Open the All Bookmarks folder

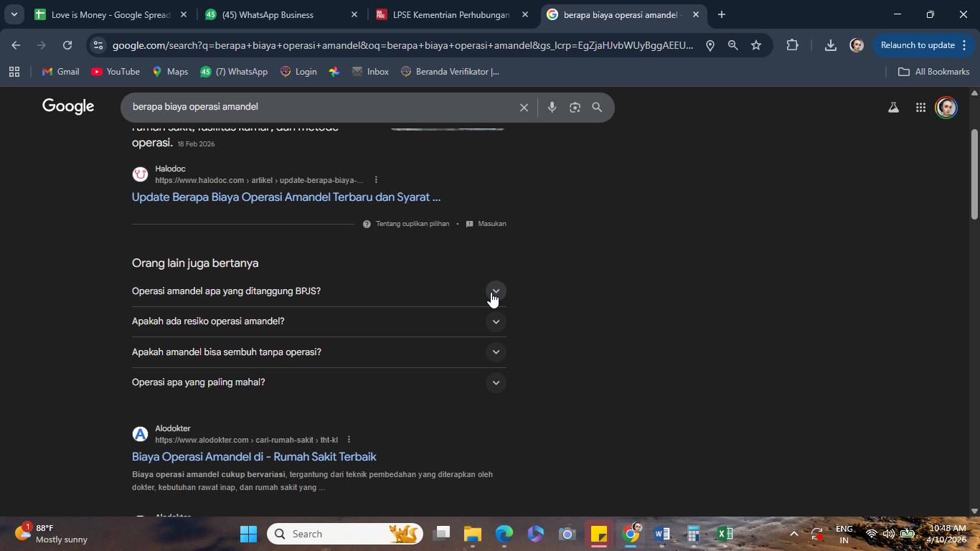(x=934, y=72)
